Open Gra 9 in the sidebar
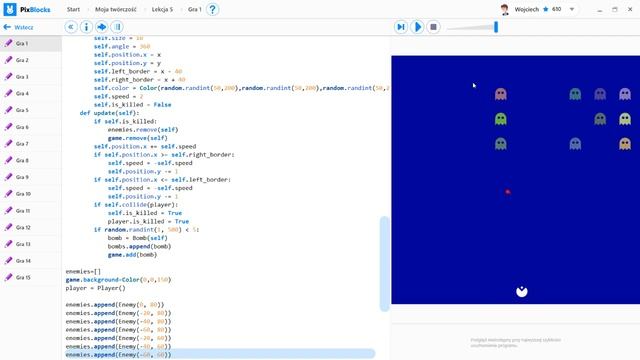Viewport: 640px width, 360px height. (x=31, y=177)
